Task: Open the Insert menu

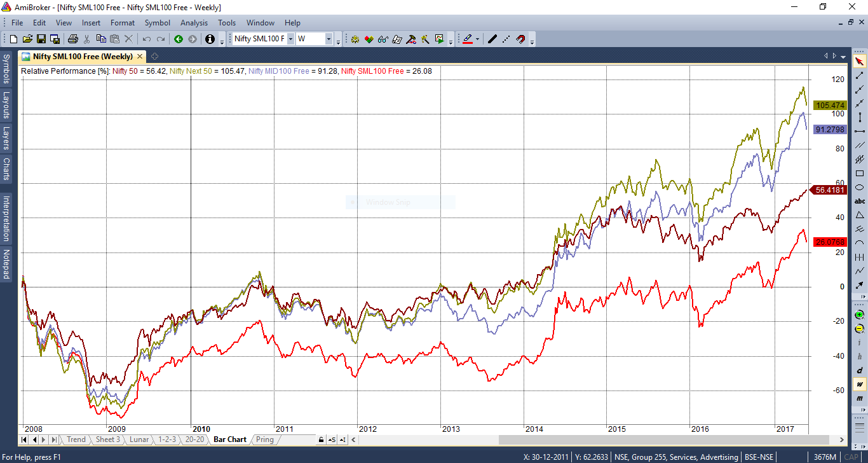Action: point(91,23)
